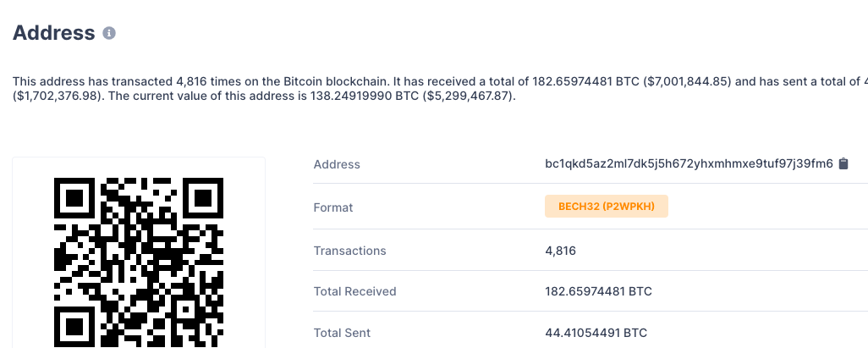Click the Transactions row label
This screenshot has width=868, height=348.
(x=350, y=251)
